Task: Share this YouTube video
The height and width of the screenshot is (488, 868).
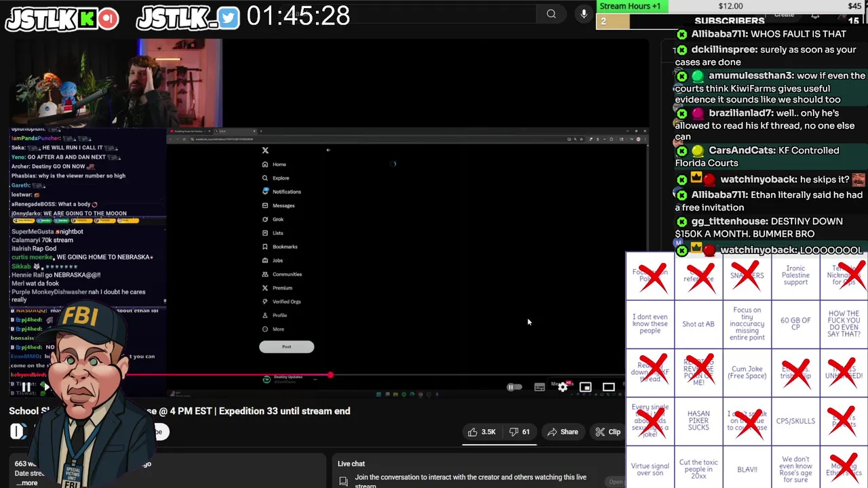Action: [x=563, y=432]
